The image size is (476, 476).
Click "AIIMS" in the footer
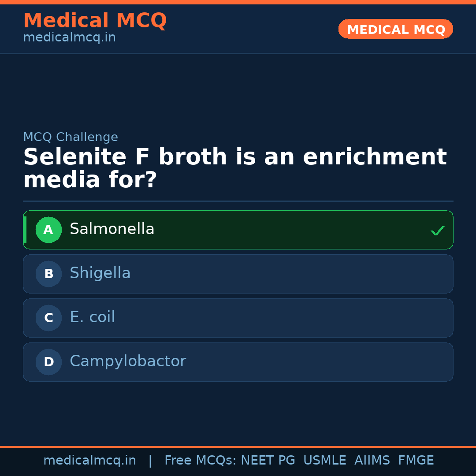(x=372, y=461)
